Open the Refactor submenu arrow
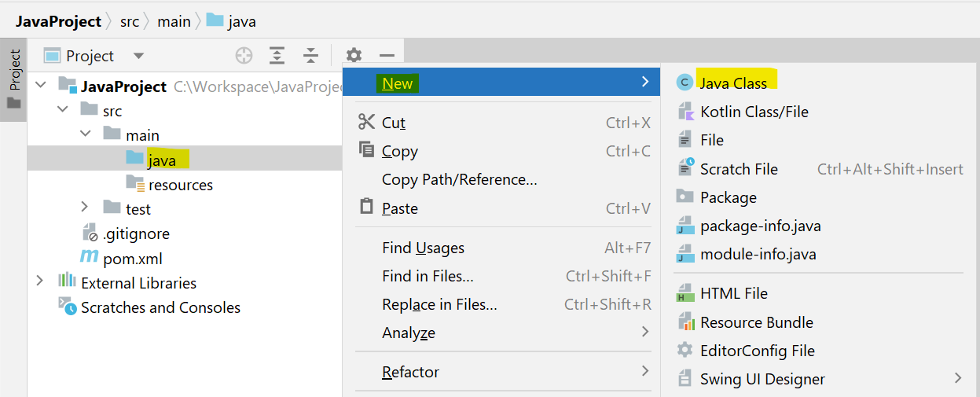980x397 pixels. 645,371
